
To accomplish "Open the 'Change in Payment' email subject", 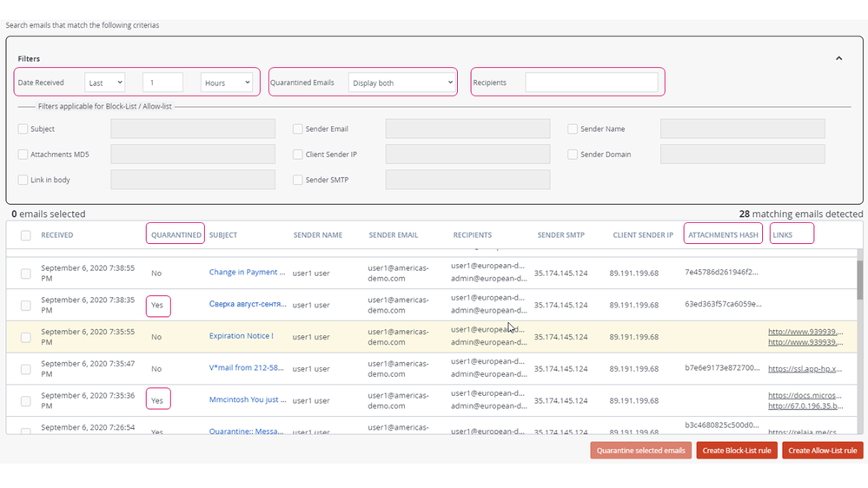I will 247,272.
